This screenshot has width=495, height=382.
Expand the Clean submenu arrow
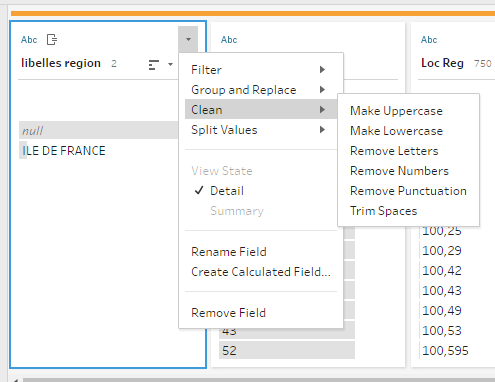click(322, 109)
